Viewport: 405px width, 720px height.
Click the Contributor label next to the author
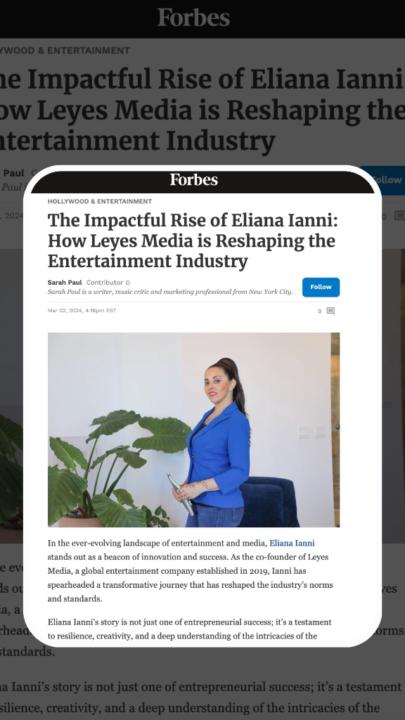tap(105, 282)
